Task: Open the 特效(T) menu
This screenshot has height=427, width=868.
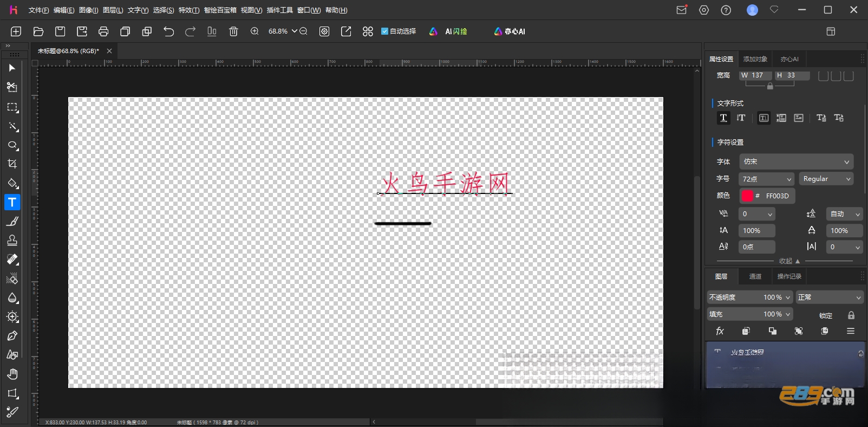Action: coord(189,10)
